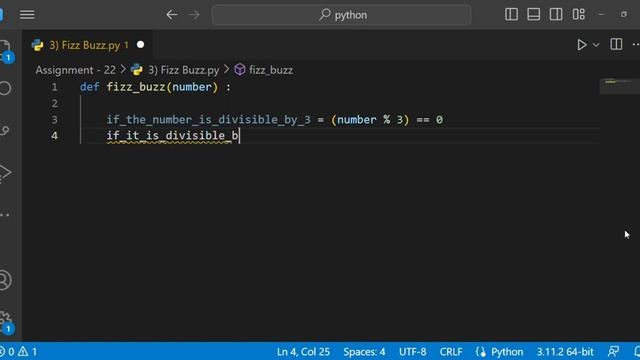Image resolution: width=640 pixels, height=360 pixels.
Task: Go back with the left arrow
Action: click(x=172, y=15)
